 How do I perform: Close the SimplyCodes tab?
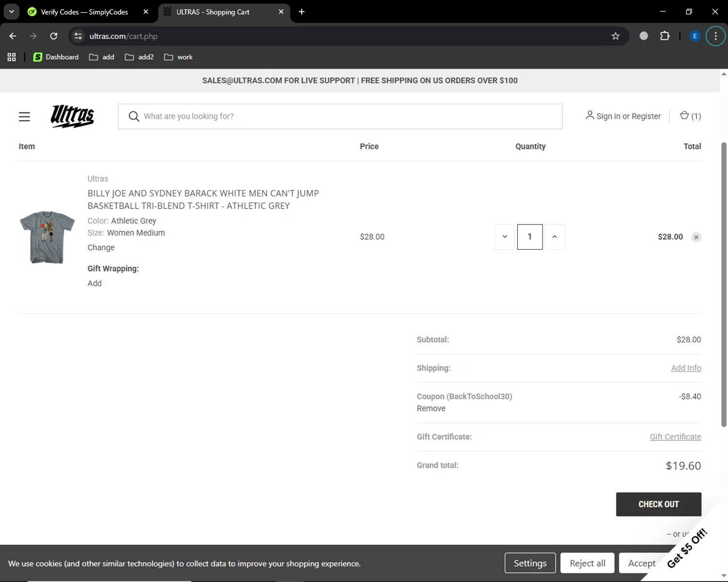pos(146,12)
